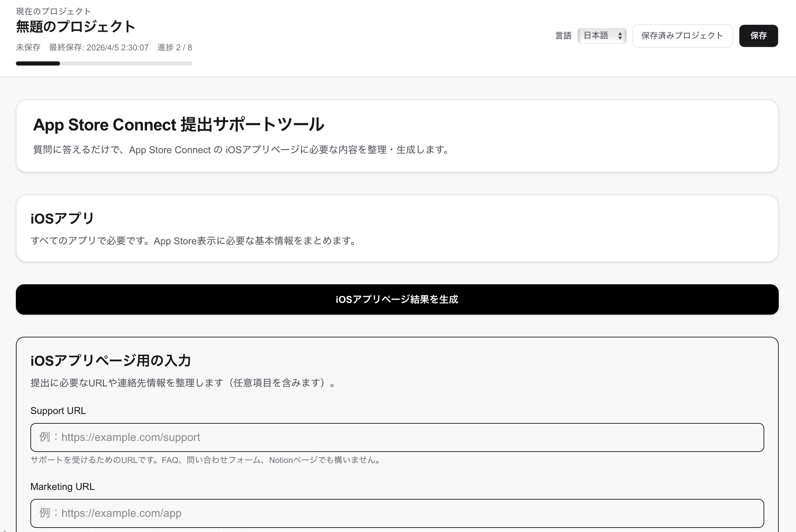The width and height of the screenshot is (796, 532).
Task: Click the 保存 save button
Action: [x=758, y=36]
